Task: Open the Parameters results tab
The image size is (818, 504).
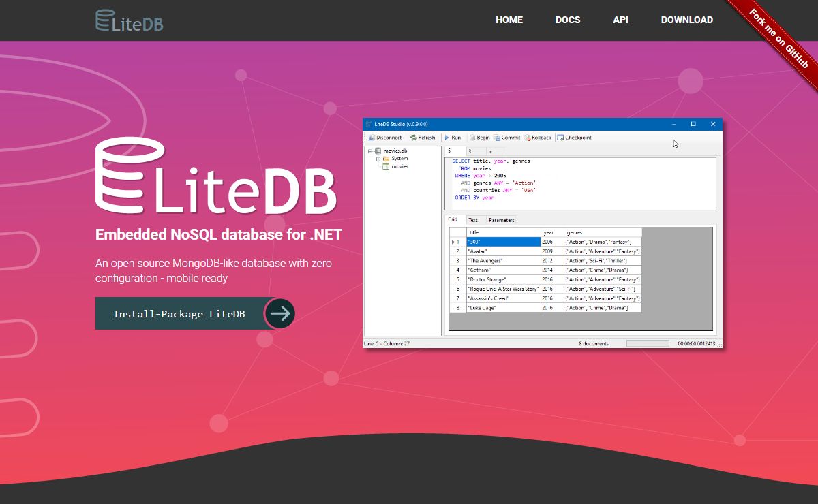Action: tap(501, 220)
